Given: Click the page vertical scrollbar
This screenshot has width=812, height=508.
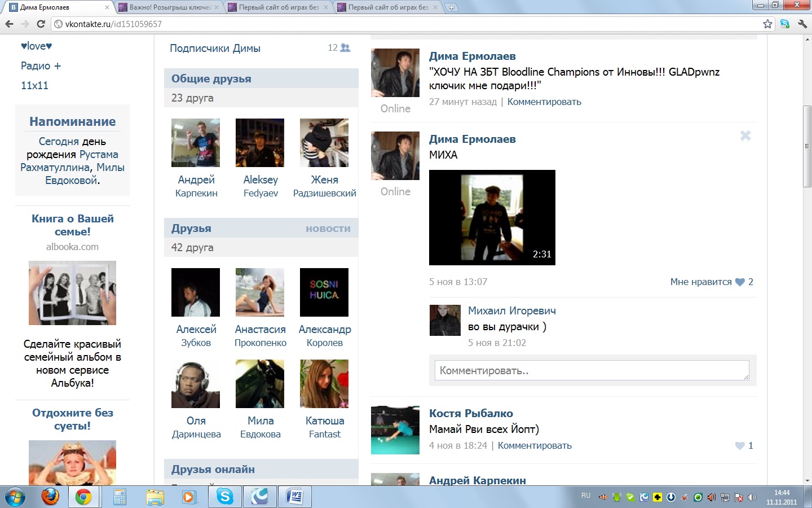Looking at the screenshot, I should pyautogui.click(x=807, y=147).
